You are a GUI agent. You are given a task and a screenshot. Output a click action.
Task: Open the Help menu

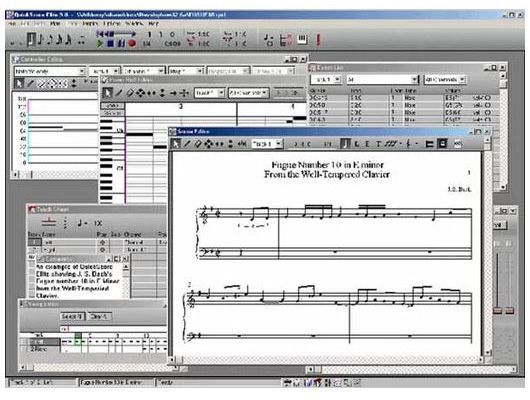click(x=153, y=24)
